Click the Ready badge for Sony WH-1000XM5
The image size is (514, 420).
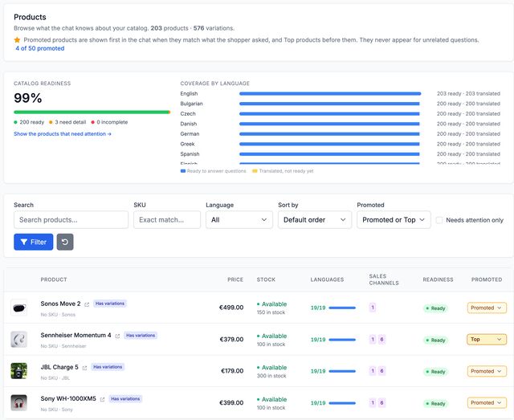click(x=435, y=403)
